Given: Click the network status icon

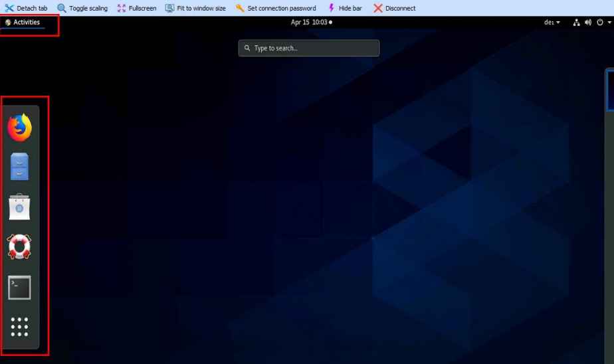Looking at the screenshot, I should click(x=576, y=23).
